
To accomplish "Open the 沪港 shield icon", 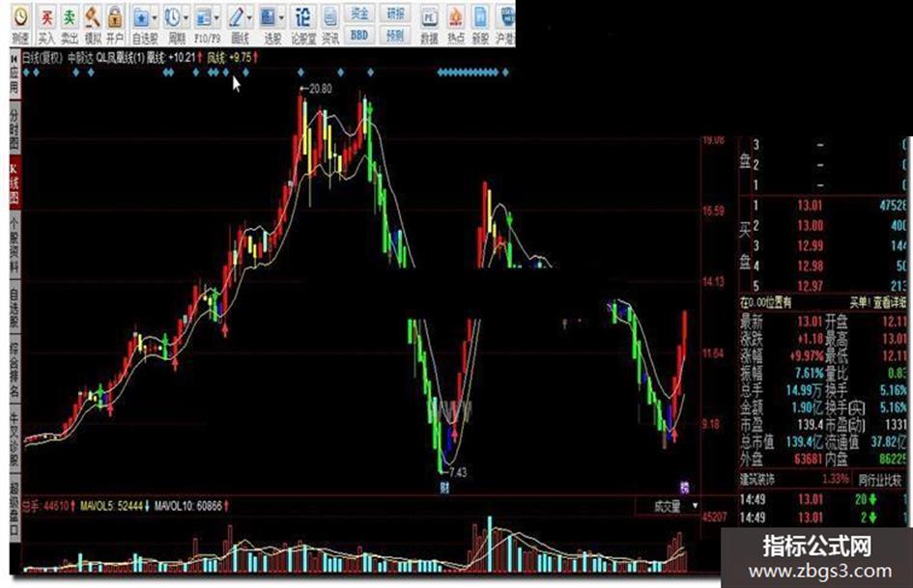I will (x=506, y=17).
